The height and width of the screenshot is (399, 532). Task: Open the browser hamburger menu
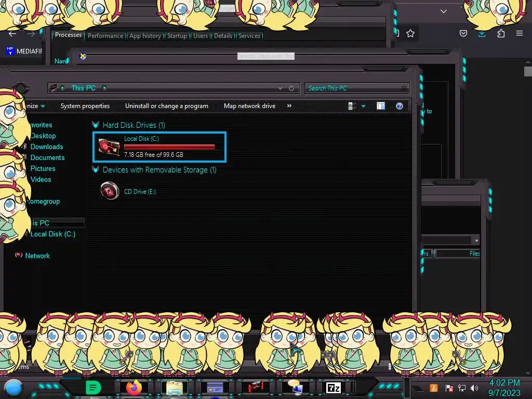(520, 33)
